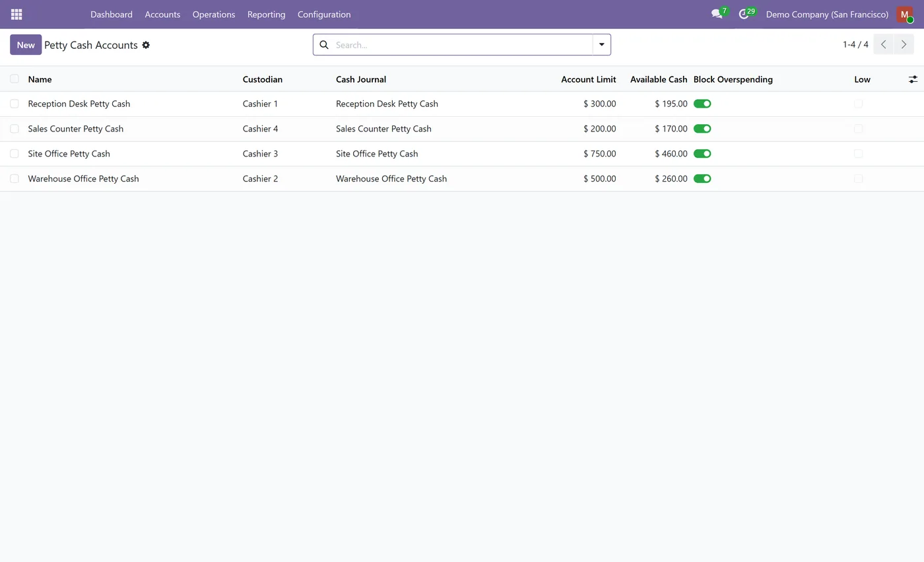Click custodian Cashier 4

pyautogui.click(x=261, y=129)
